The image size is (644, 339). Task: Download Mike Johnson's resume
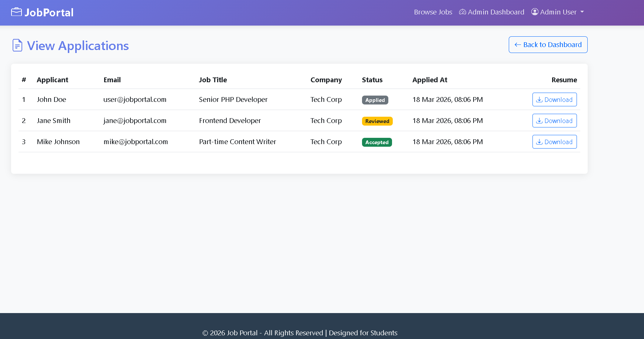pyautogui.click(x=554, y=142)
